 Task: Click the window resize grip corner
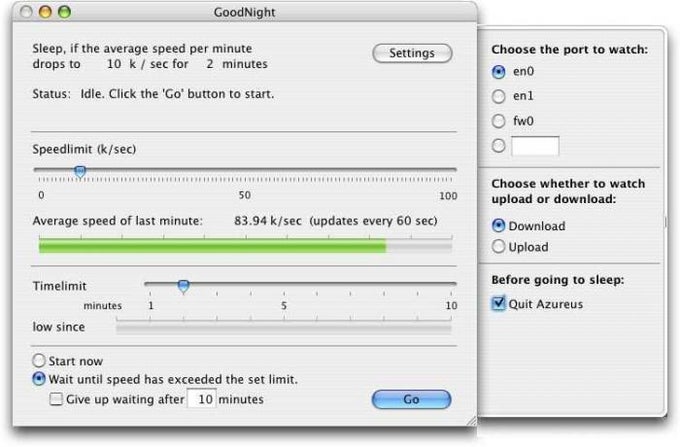tap(471, 421)
